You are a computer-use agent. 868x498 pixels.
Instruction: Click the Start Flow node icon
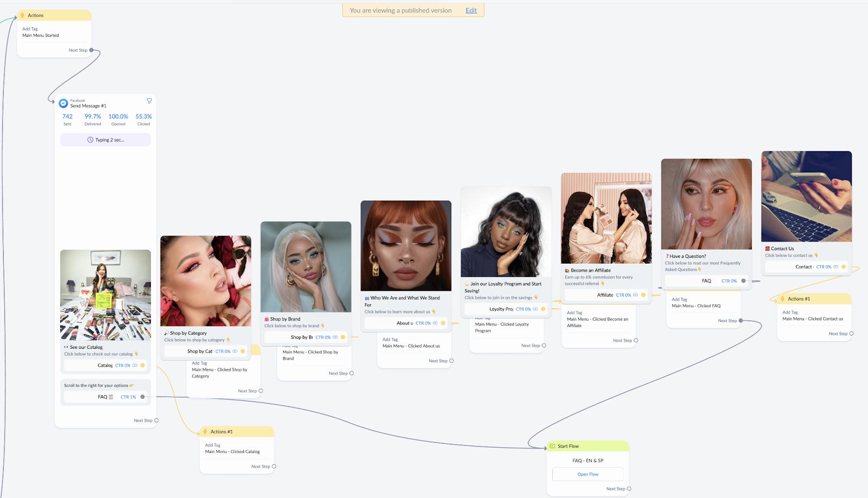tap(552, 446)
